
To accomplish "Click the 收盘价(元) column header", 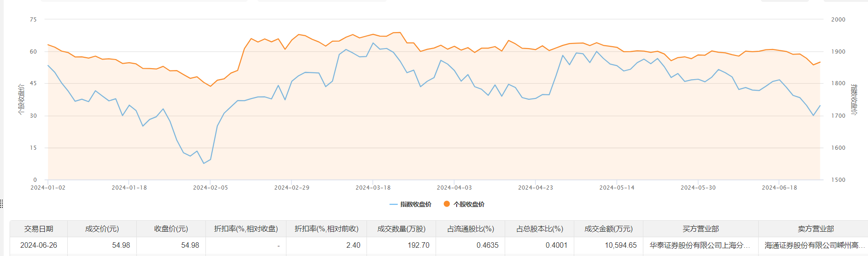I will click(171, 229).
